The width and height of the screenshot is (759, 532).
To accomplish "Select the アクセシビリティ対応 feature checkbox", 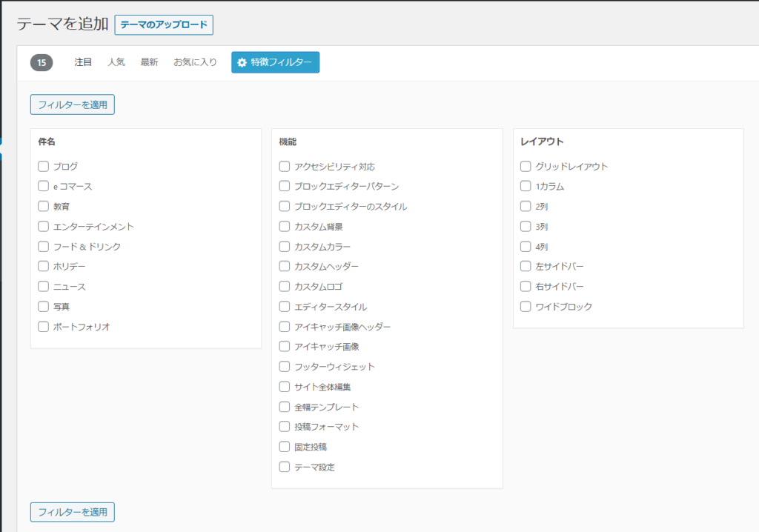I will coord(285,167).
